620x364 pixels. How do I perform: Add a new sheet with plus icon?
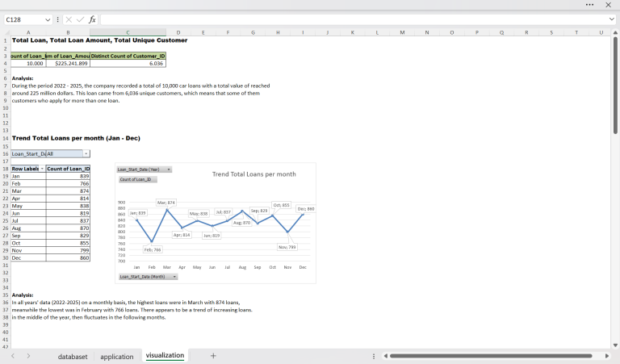click(213, 356)
